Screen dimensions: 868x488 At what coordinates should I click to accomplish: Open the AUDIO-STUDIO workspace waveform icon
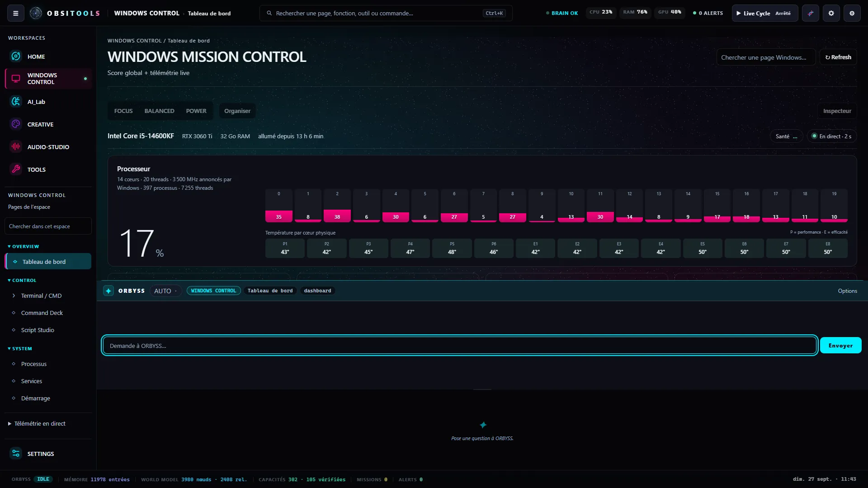(16, 147)
